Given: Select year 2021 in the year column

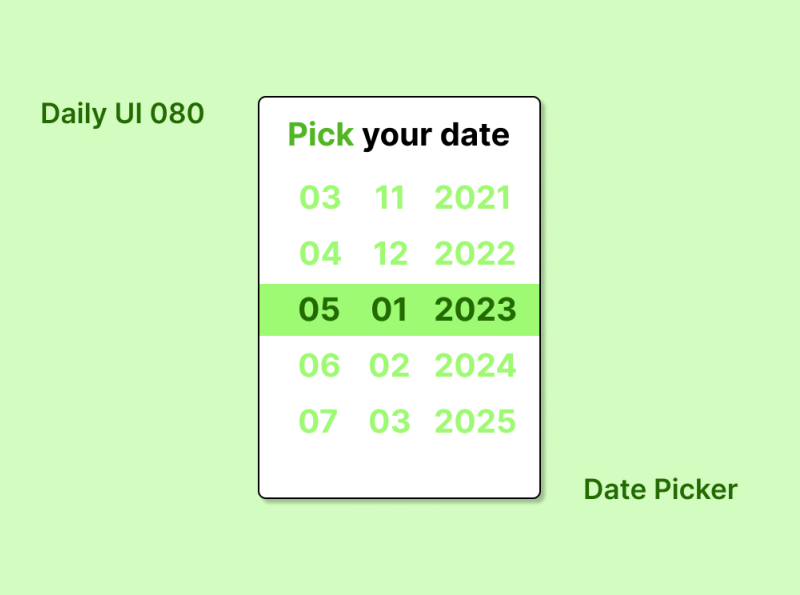Looking at the screenshot, I should [474, 198].
